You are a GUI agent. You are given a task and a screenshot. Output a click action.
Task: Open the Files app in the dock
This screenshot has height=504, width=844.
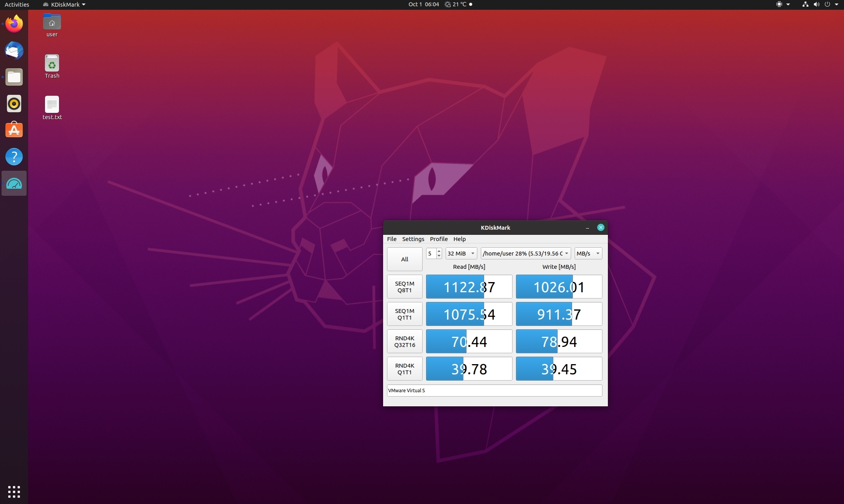[x=14, y=77]
